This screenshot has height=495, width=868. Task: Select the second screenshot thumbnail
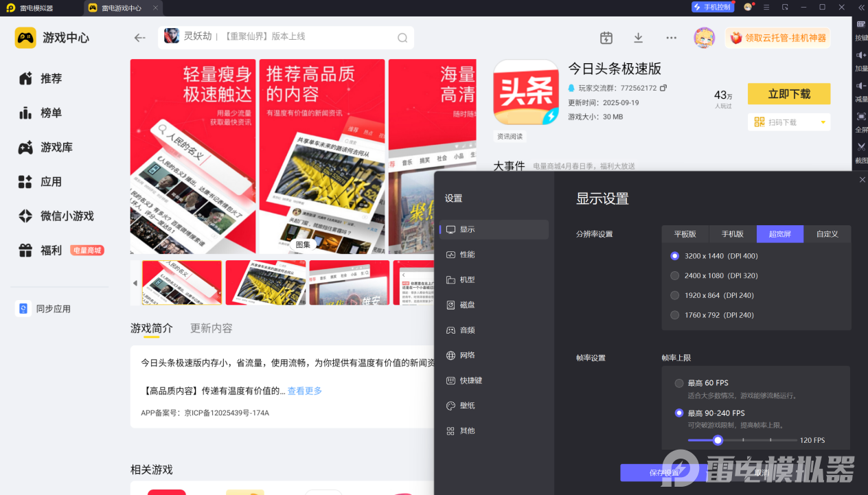266,282
